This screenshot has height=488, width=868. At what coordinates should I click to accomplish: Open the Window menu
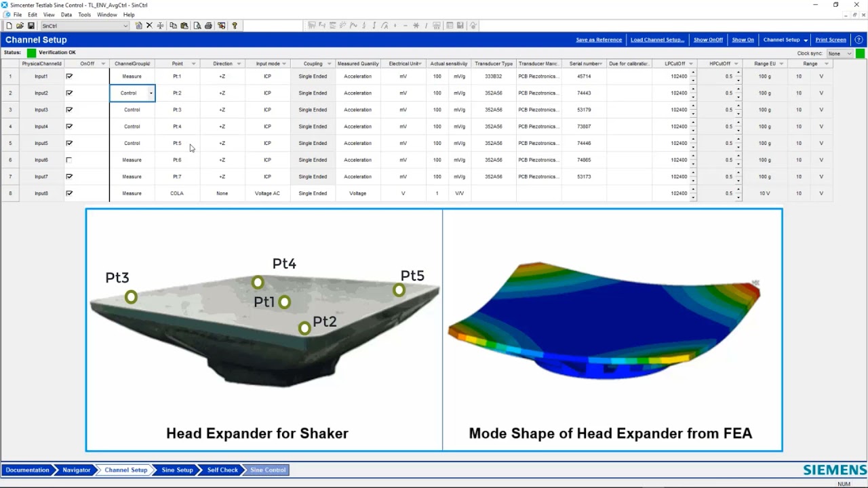tap(106, 14)
